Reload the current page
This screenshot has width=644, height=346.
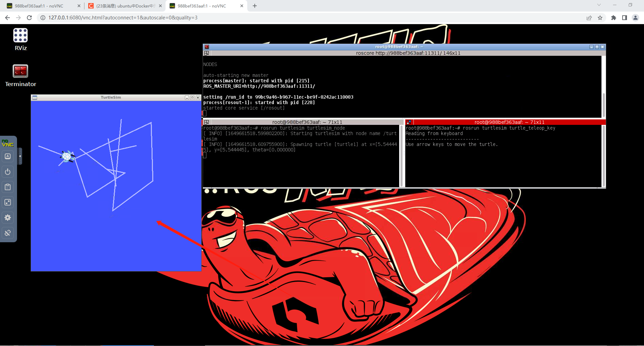coord(29,18)
